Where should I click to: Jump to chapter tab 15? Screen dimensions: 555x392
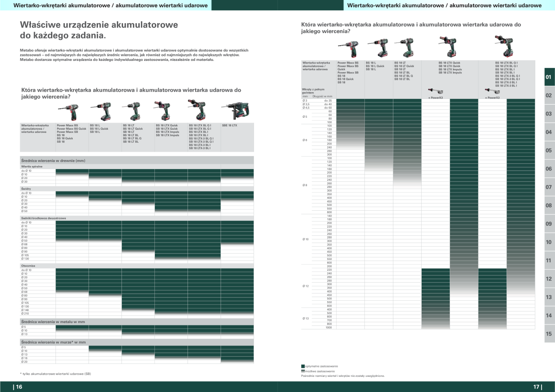(x=549, y=334)
